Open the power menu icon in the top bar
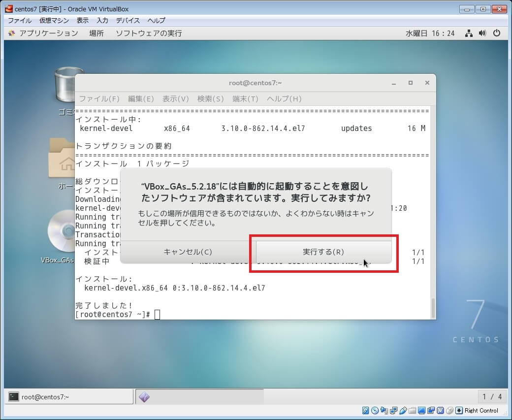The width and height of the screenshot is (512, 420). pyautogui.click(x=496, y=33)
